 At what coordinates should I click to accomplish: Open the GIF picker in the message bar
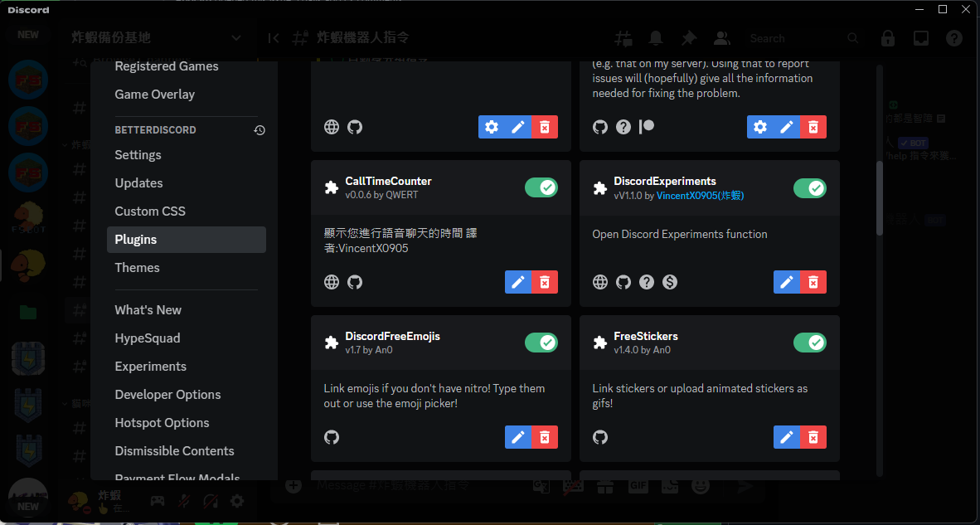pyautogui.click(x=638, y=485)
